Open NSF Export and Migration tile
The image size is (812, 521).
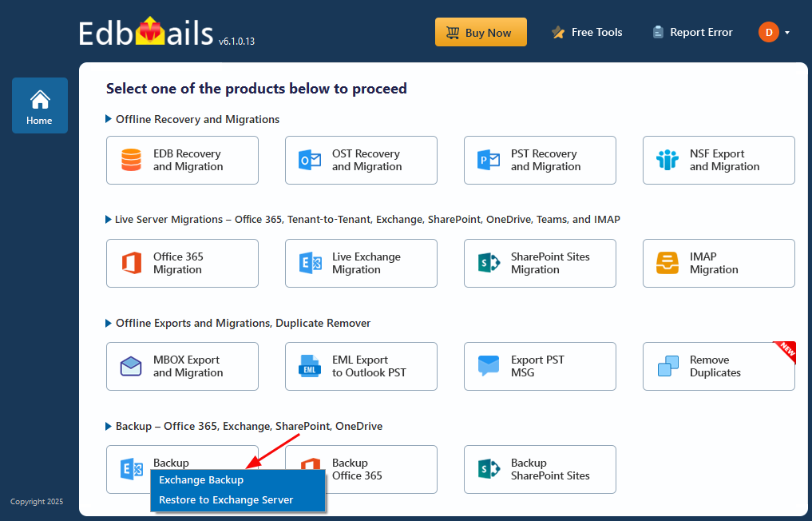pyautogui.click(x=719, y=160)
